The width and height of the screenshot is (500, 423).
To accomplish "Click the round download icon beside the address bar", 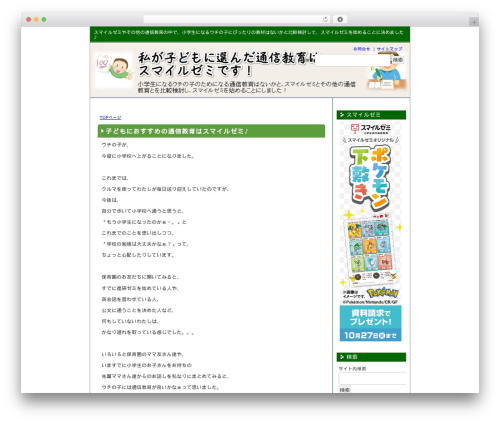I will pos(340,19).
